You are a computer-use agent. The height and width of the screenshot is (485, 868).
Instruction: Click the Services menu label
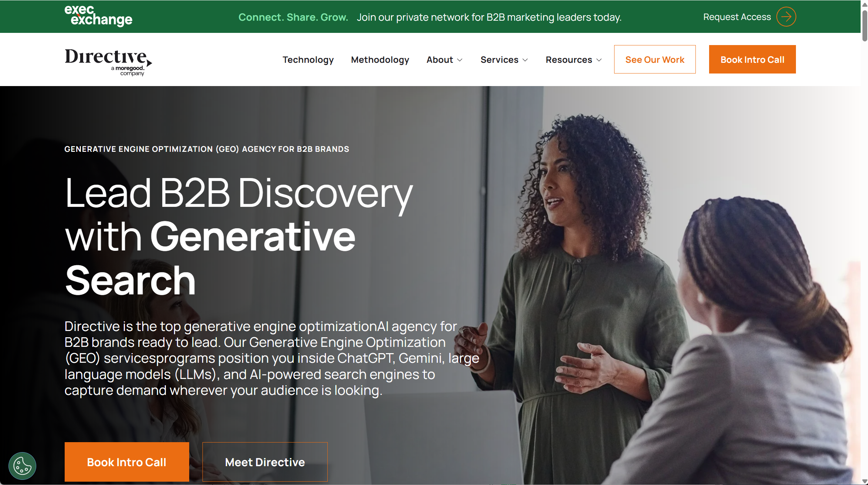[499, 60]
